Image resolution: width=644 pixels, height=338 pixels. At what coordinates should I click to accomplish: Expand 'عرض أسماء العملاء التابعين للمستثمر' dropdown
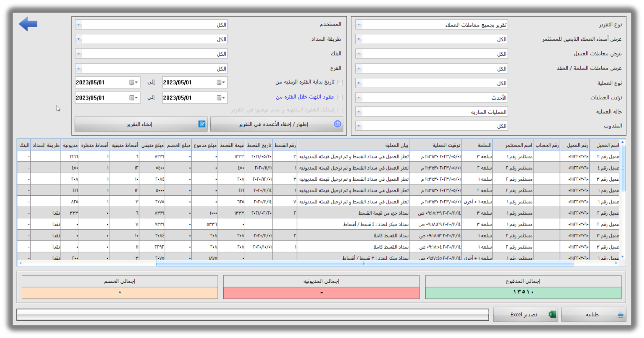359,39
